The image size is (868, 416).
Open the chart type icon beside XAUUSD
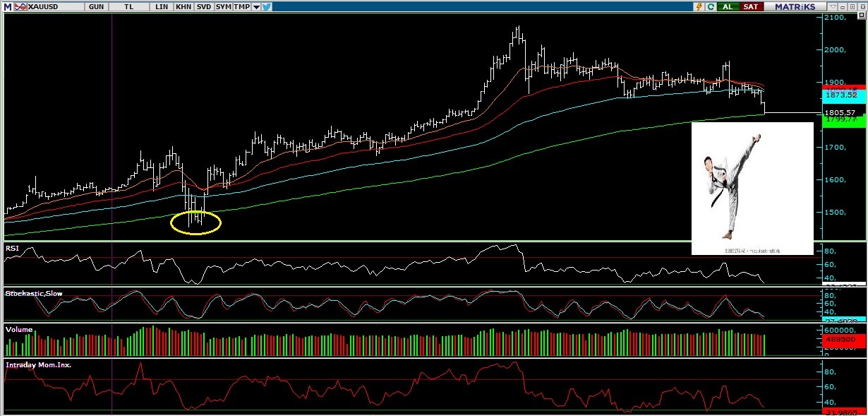(20, 7)
